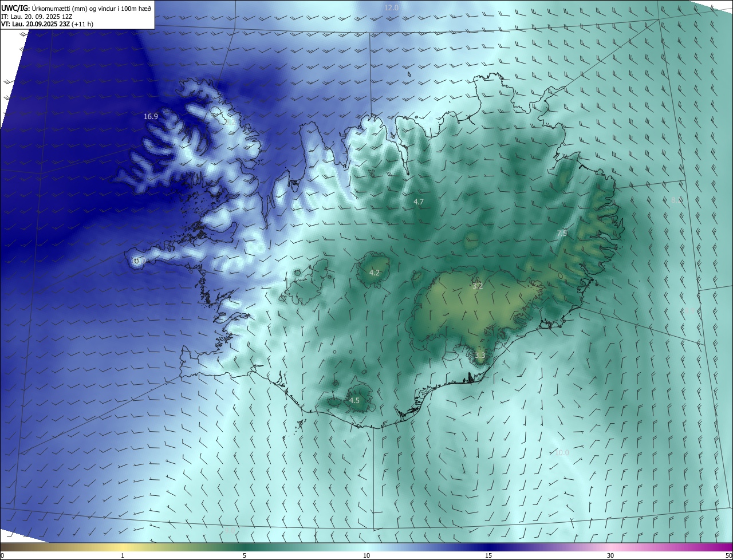Click the 3.3 value near south coast
The image size is (733, 560).
pyautogui.click(x=480, y=355)
